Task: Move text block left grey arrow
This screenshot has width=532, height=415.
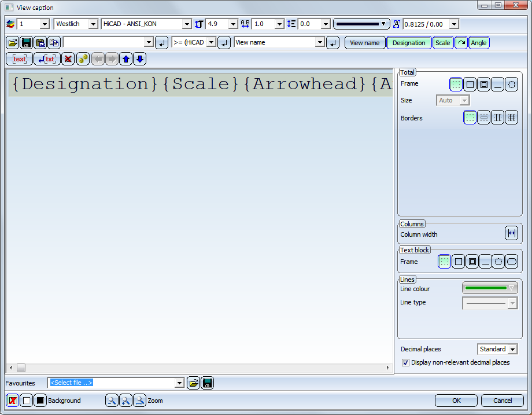Action: point(98,59)
